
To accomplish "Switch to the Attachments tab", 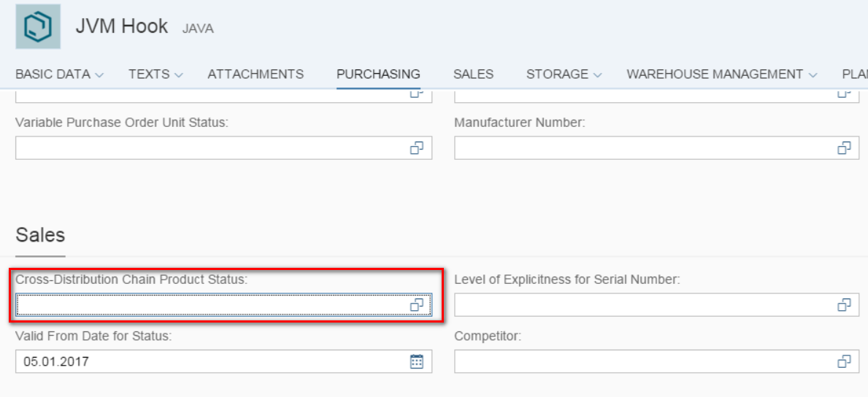I will 256,74.
